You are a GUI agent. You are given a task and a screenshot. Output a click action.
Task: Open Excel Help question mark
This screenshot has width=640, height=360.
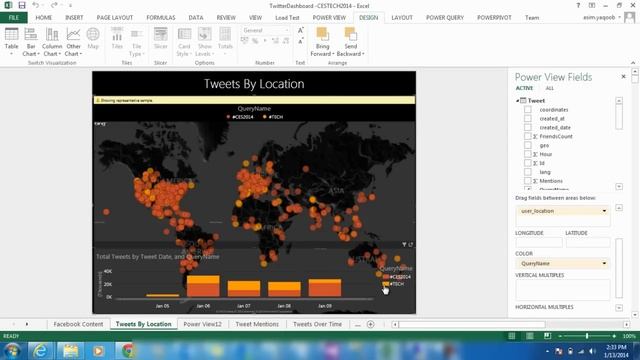pyautogui.click(x=578, y=5)
